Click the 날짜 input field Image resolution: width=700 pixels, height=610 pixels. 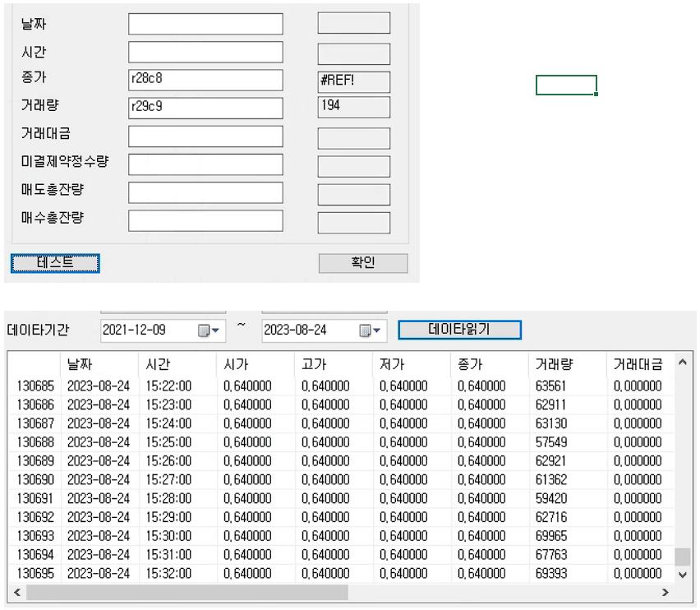tap(205, 25)
